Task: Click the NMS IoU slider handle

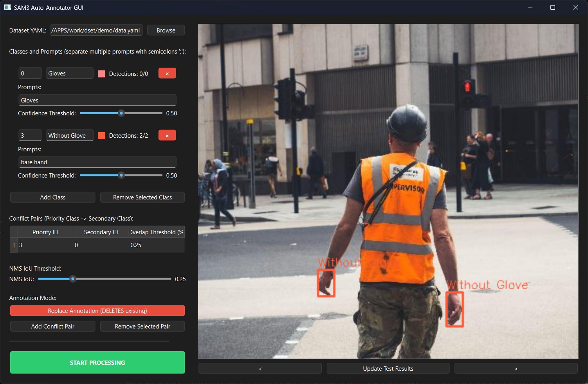Action: (73, 279)
